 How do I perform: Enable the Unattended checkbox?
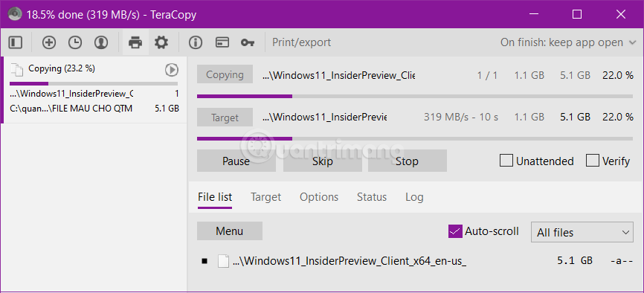[506, 161]
